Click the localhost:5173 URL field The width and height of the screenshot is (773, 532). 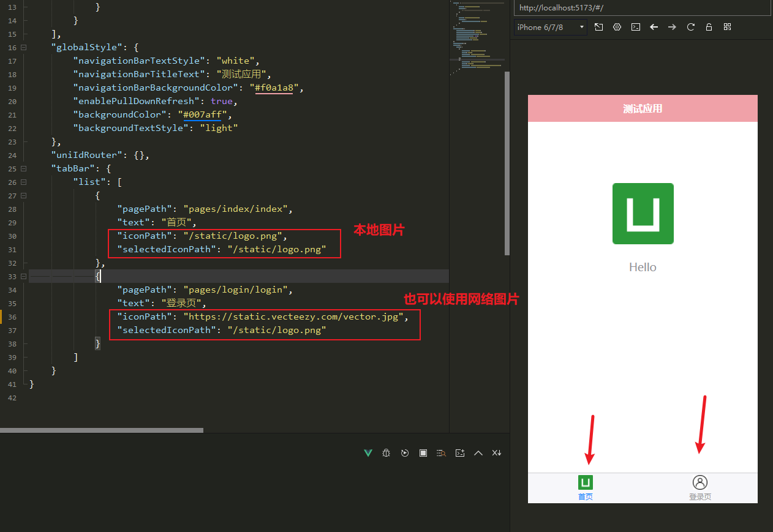pos(642,8)
